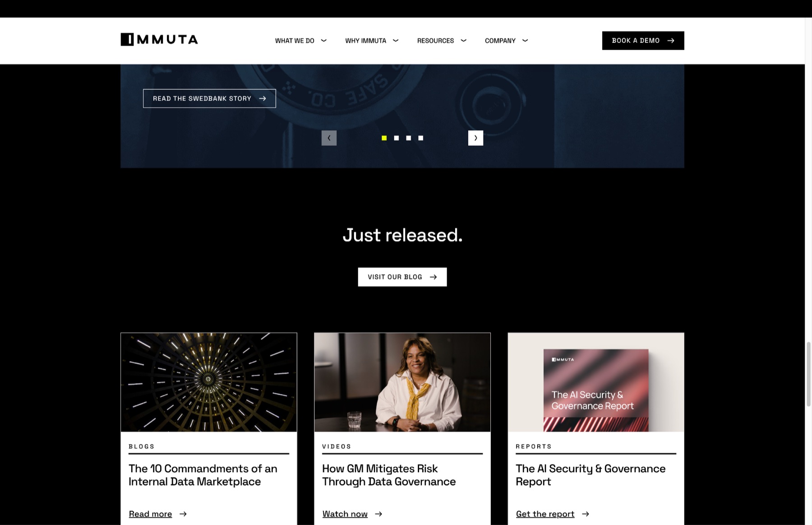Select the third carousel dot
Image resolution: width=812 pixels, height=525 pixels.
pos(408,138)
